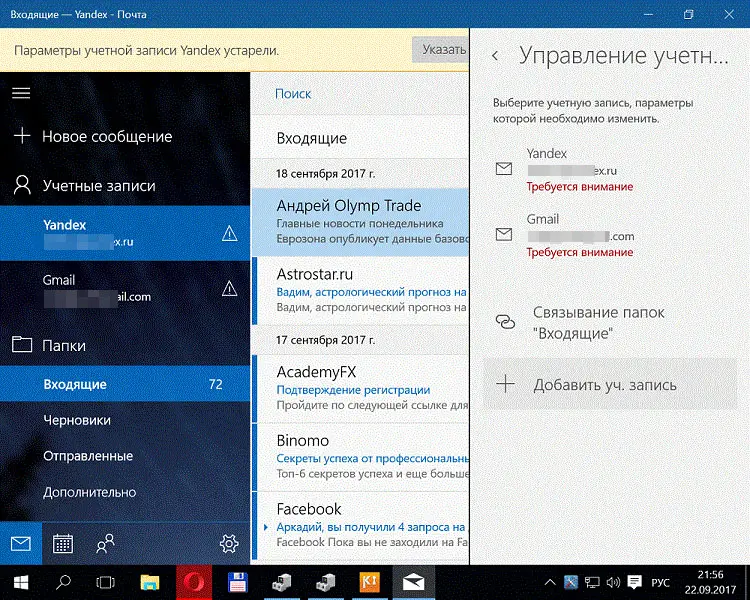Go back using the arrow in account panel
The image size is (750, 600).
click(495, 56)
